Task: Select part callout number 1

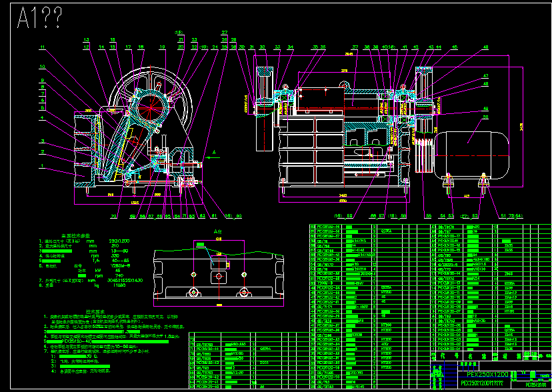Action: pos(42,165)
